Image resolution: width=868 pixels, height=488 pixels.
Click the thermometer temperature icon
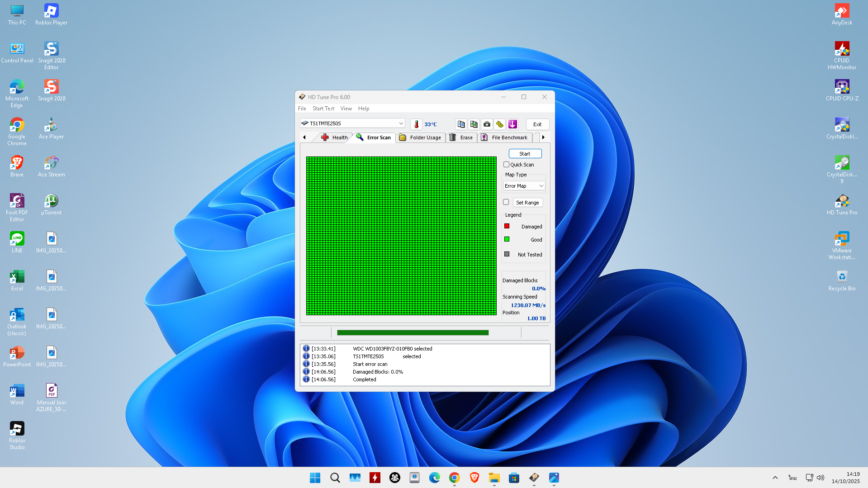pyautogui.click(x=416, y=124)
